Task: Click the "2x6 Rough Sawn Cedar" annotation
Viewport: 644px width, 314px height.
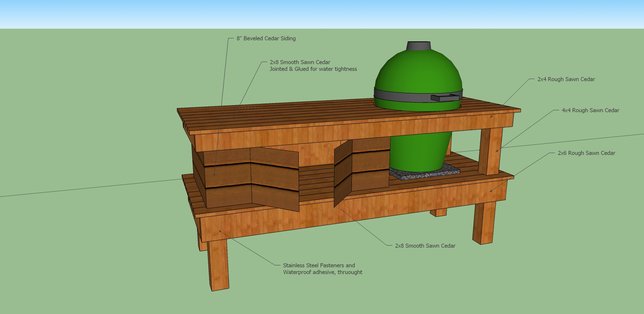Action: pos(586,153)
